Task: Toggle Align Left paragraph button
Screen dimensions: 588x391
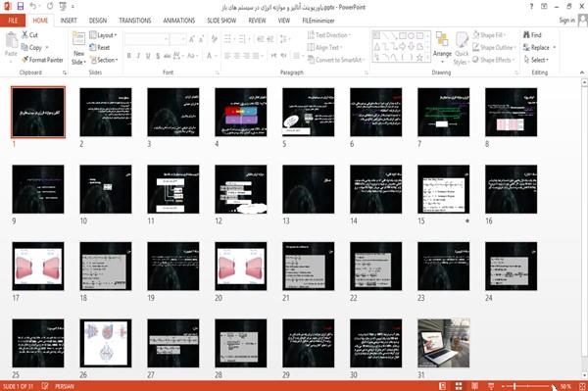Action: (227, 56)
